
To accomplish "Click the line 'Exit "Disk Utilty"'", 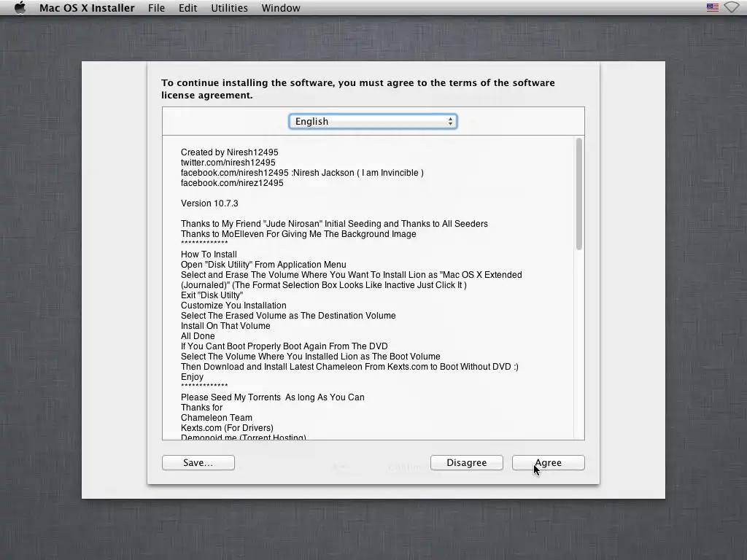I will [212, 295].
